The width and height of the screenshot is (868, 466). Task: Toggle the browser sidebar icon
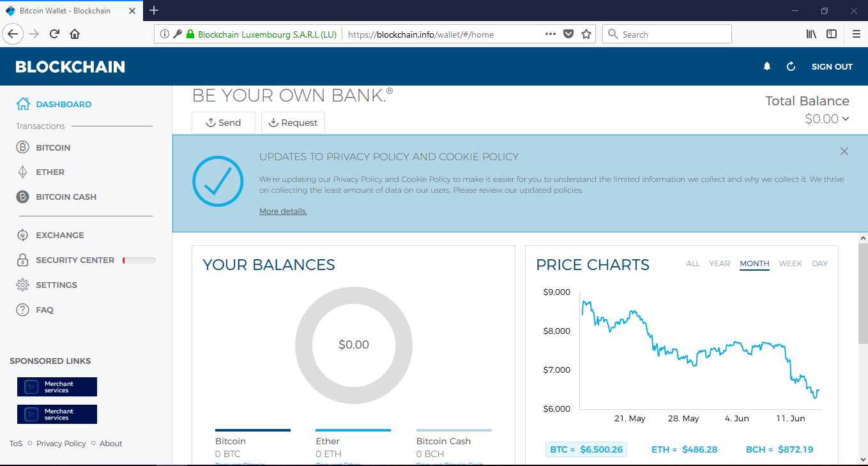[832, 34]
